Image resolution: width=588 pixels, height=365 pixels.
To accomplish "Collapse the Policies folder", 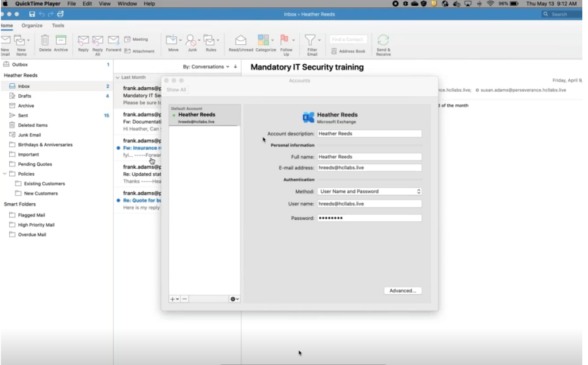I will 5,174.
